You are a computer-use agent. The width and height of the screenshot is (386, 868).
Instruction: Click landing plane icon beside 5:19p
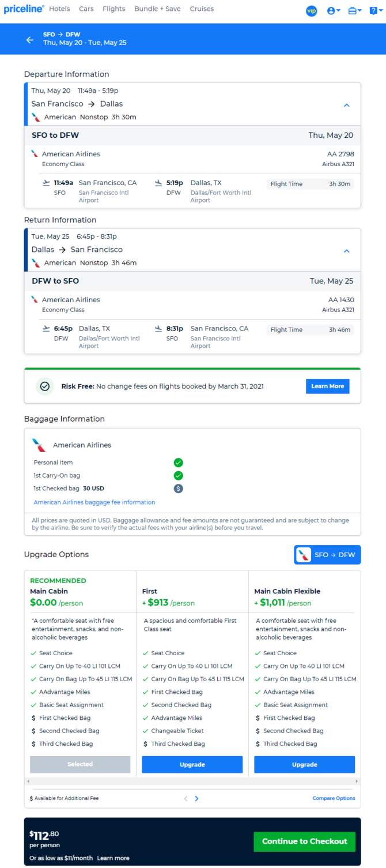tap(159, 183)
